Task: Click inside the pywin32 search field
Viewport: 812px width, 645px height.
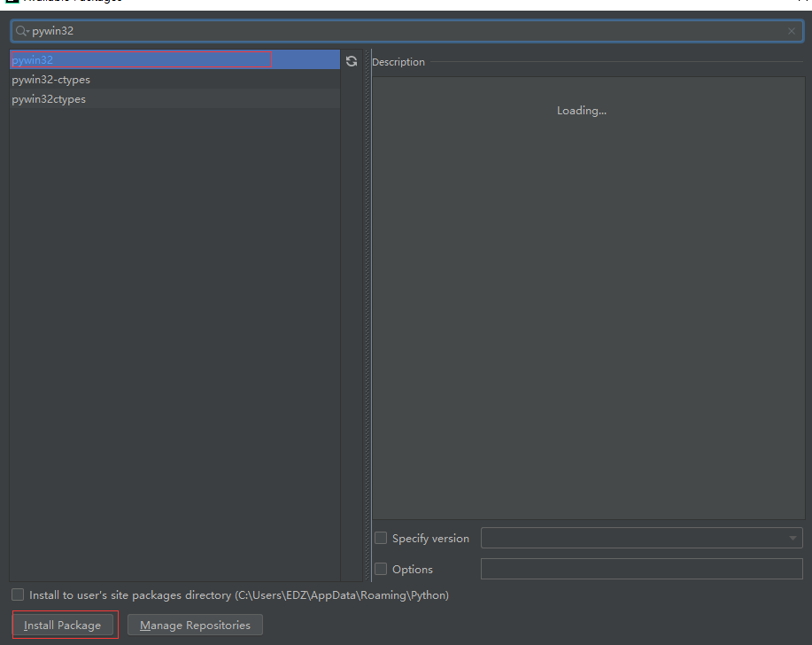Action: click(406, 31)
